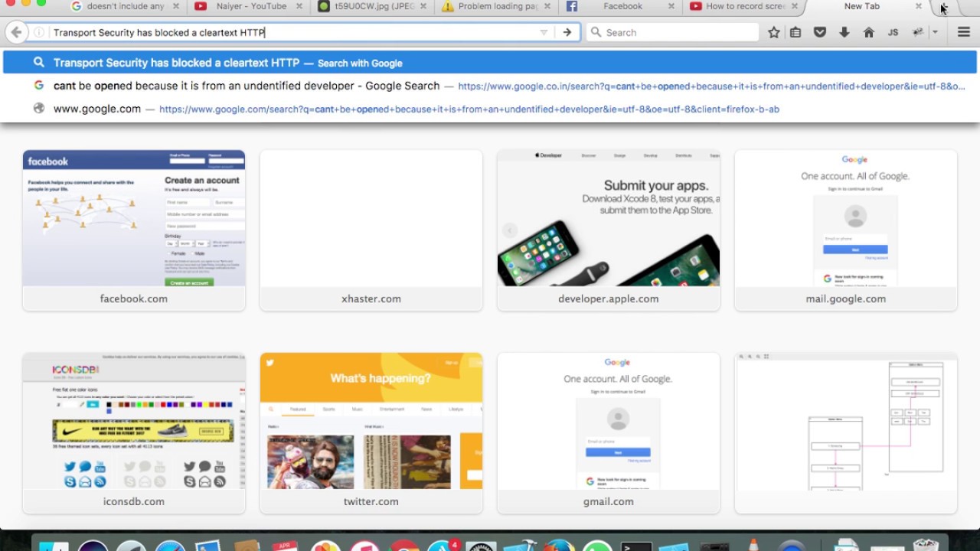Open the mail.google.com tile
The width and height of the screenshot is (980, 551).
[846, 230]
